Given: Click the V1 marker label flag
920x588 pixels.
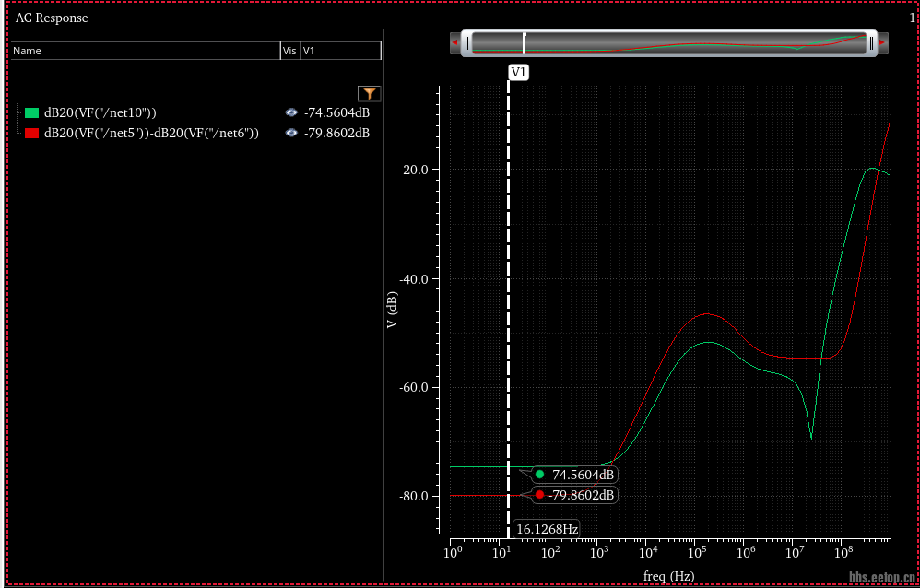Looking at the screenshot, I should [x=519, y=72].
